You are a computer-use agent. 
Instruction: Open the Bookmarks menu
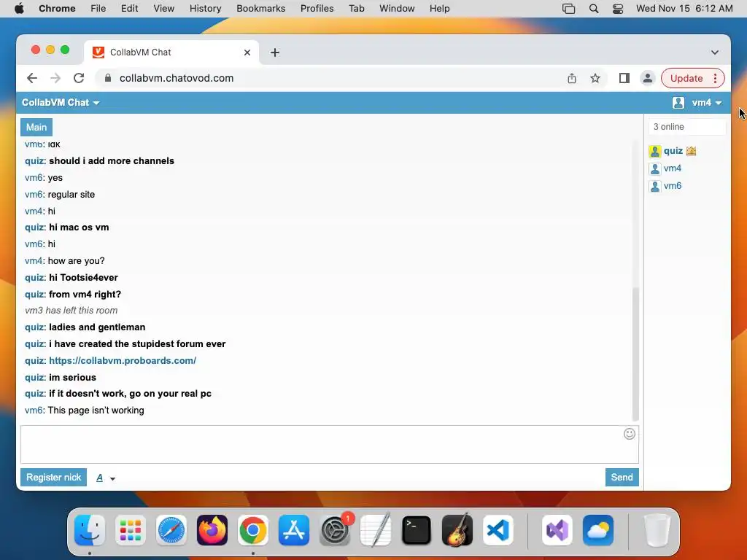point(260,9)
